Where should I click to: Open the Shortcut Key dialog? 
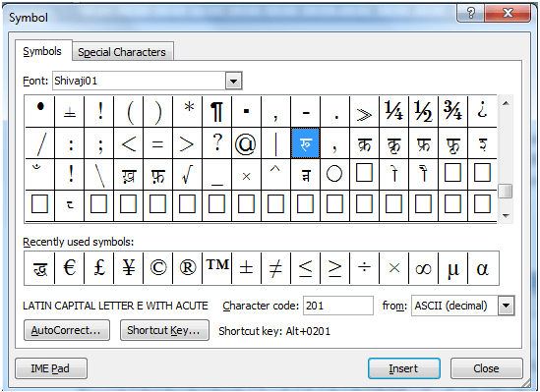click(164, 330)
